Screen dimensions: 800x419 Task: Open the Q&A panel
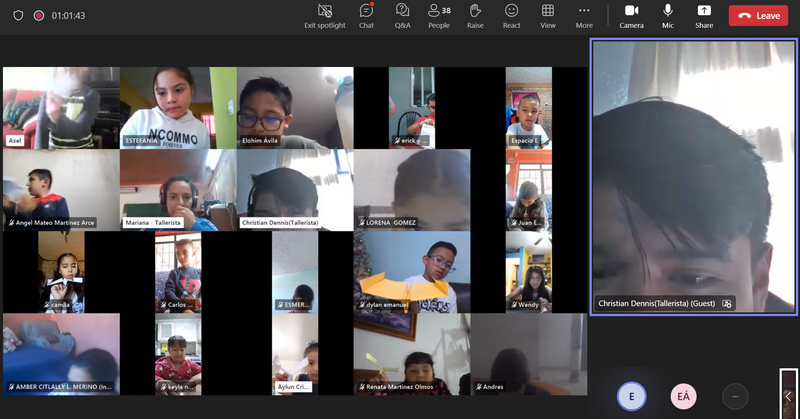[403, 16]
